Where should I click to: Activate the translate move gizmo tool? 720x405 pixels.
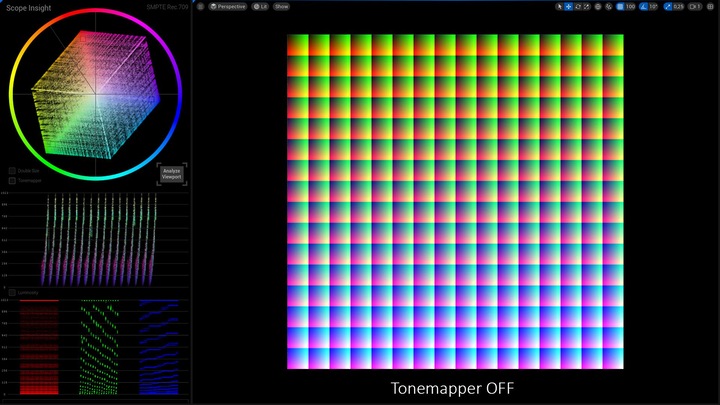(568, 6)
